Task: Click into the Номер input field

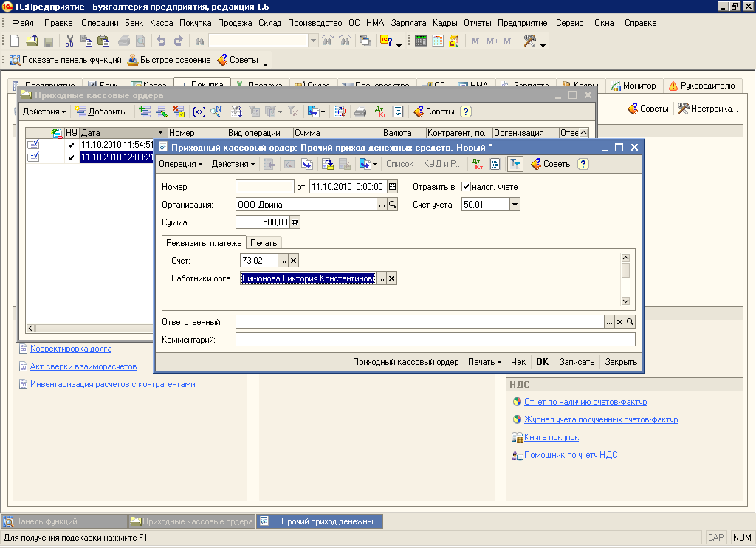Action: click(265, 187)
